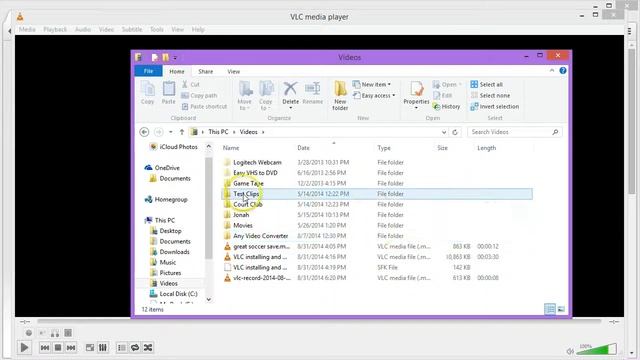This screenshot has height=360, width=640.
Task: Click Select all in ribbon
Action: pyautogui.click(x=487, y=84)
